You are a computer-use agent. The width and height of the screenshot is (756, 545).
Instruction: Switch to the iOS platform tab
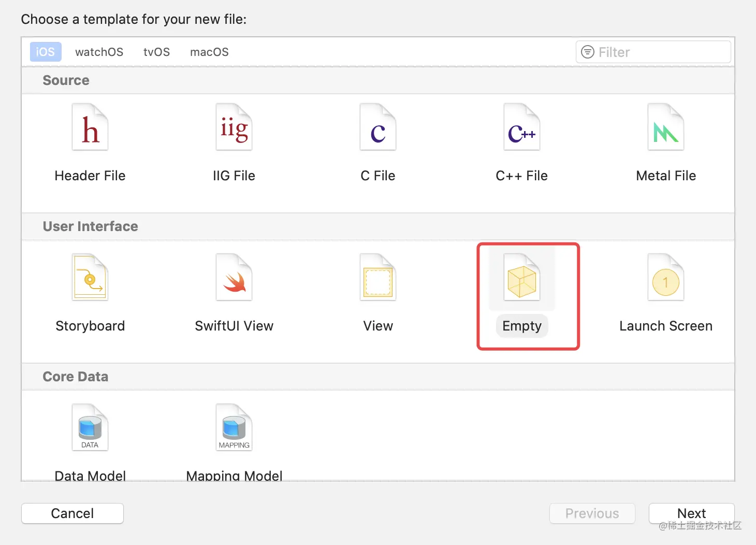46,52
